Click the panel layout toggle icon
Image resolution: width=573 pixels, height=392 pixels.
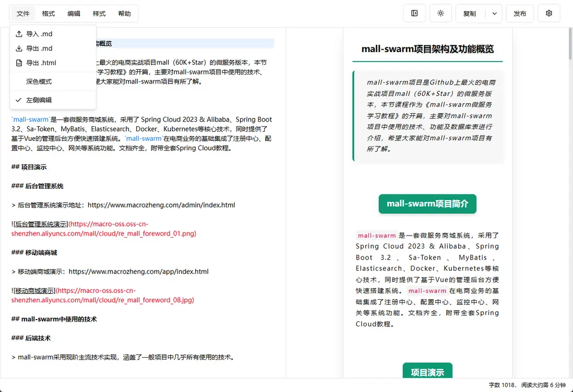tap(414, 14)
